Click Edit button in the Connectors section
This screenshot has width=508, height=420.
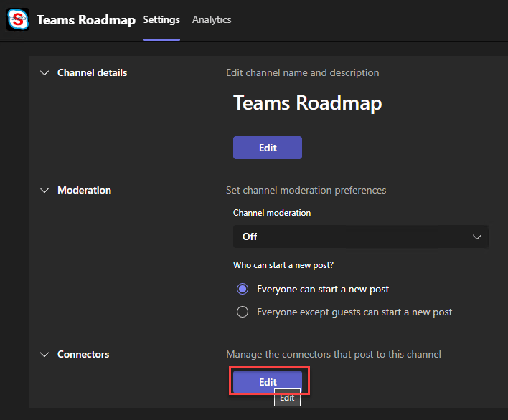point(268,382)
